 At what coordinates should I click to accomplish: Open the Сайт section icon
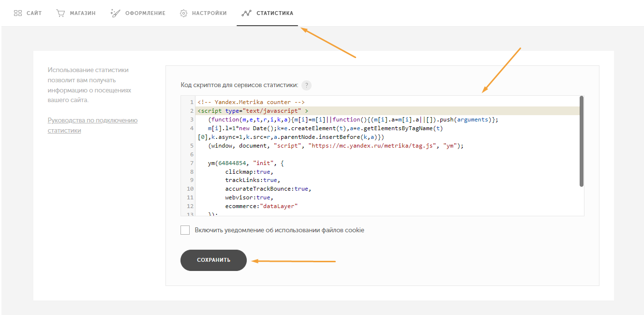(18, 13)
